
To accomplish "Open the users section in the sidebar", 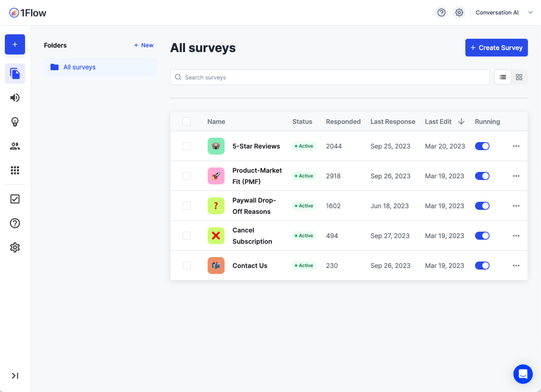I will 15,146.
